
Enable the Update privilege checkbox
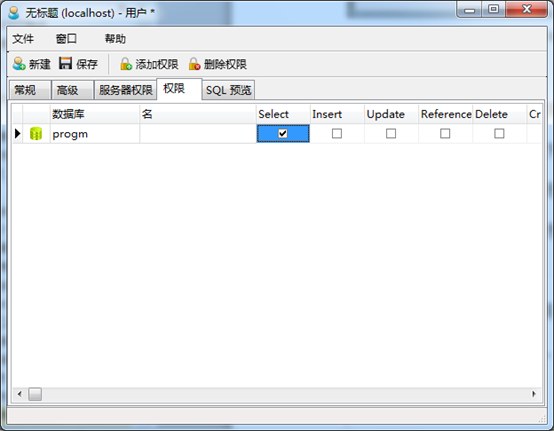coord(391,134)
